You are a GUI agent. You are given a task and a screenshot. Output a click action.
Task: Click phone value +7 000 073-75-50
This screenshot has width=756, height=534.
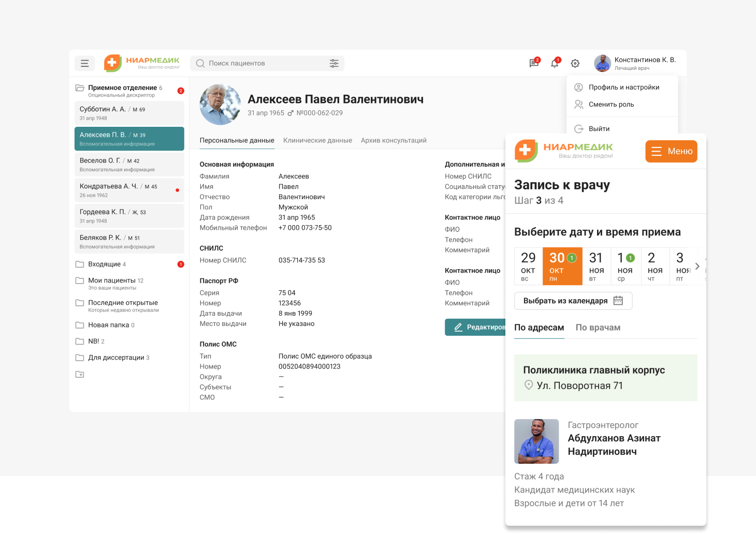[x=305, y=228]
